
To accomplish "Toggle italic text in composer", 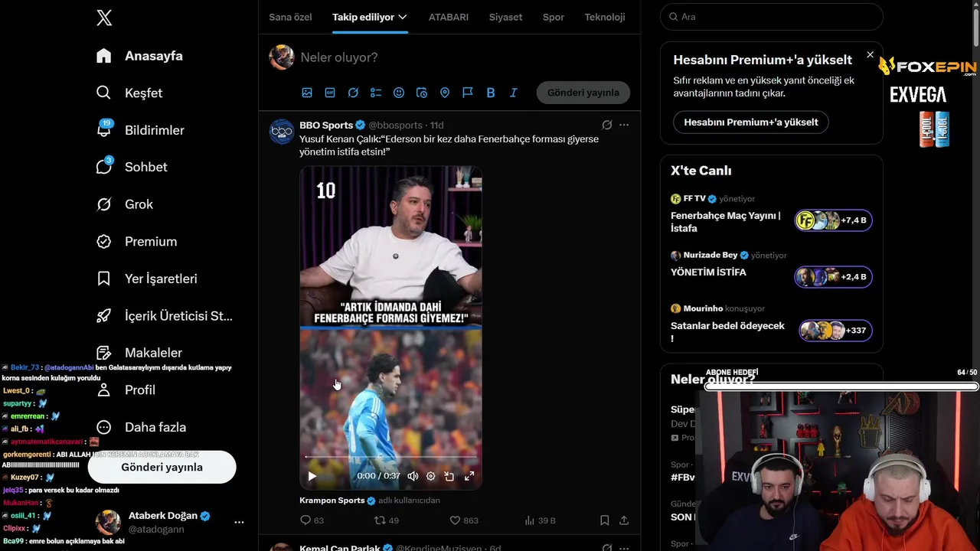I will [514, 93].
